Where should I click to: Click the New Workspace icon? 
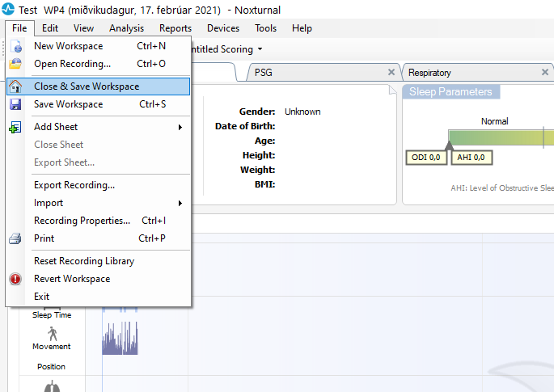click(16, 47)
